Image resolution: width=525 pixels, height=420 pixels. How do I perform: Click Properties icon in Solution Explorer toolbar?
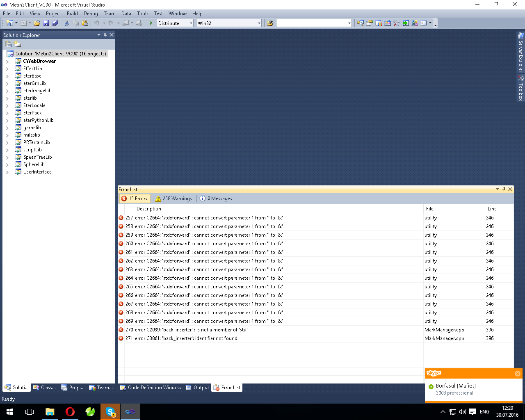click(9, 44)
